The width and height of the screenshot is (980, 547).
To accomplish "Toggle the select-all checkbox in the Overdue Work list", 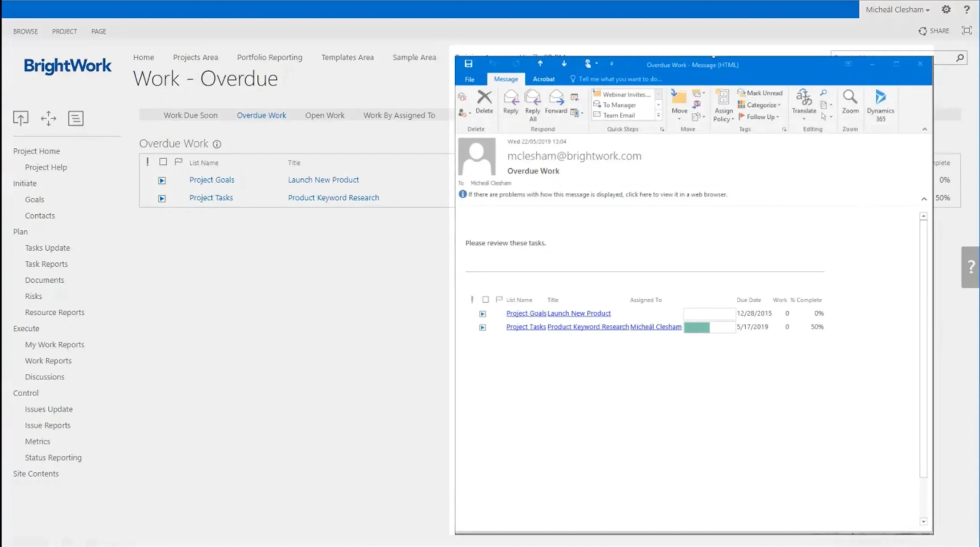I will coord(163,162).
